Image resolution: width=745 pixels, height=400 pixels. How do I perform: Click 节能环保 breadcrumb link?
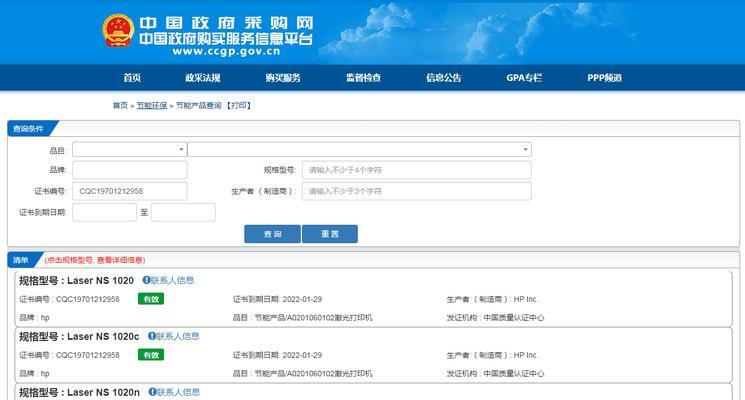[152, 105]
